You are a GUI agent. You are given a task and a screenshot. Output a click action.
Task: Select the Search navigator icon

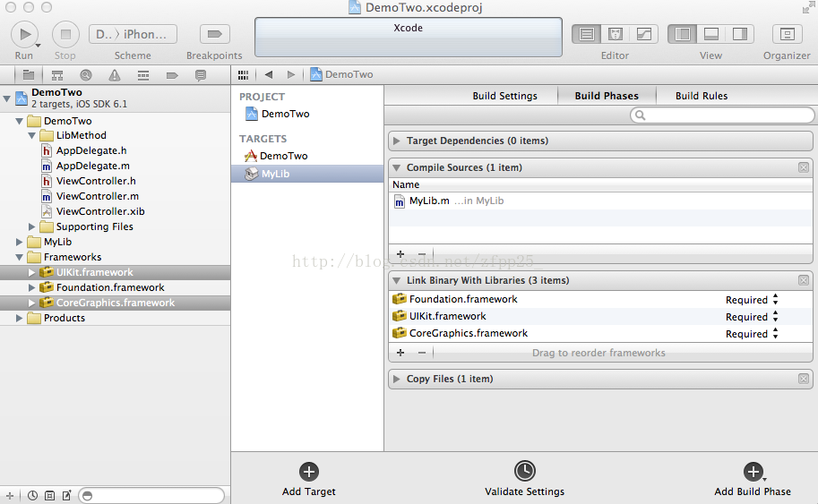click(x=85, y=75)
